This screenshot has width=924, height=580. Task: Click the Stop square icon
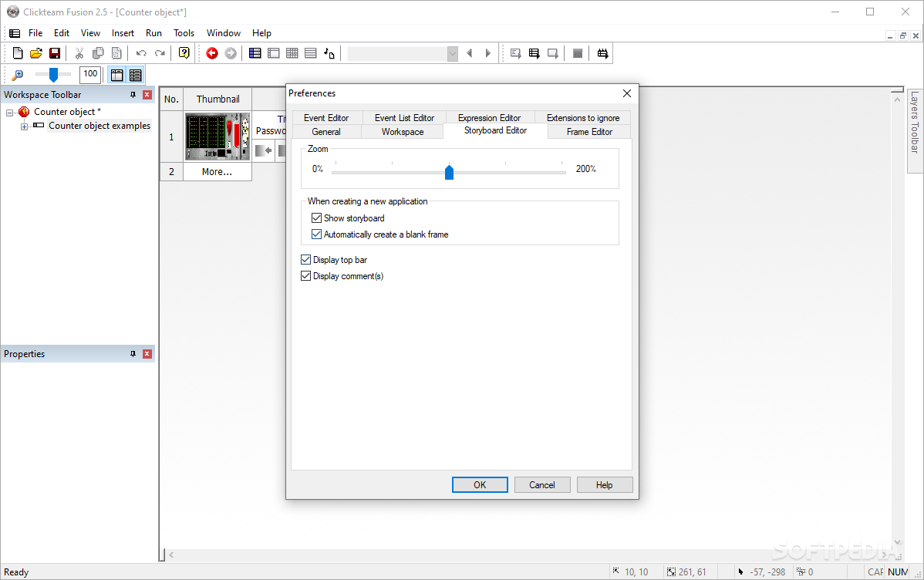pos(578,53)
